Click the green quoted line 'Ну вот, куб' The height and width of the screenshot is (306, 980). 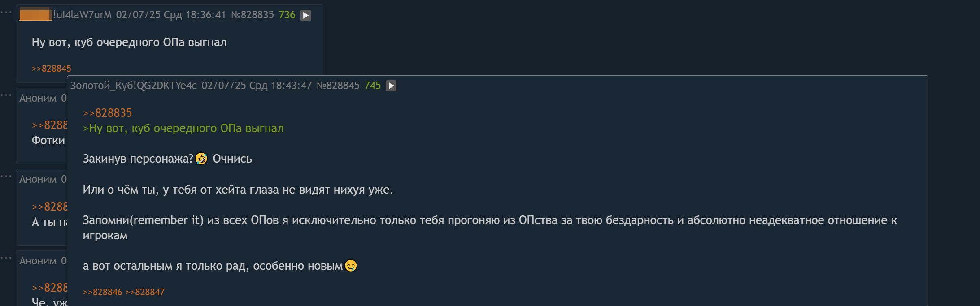click(183, 129)
